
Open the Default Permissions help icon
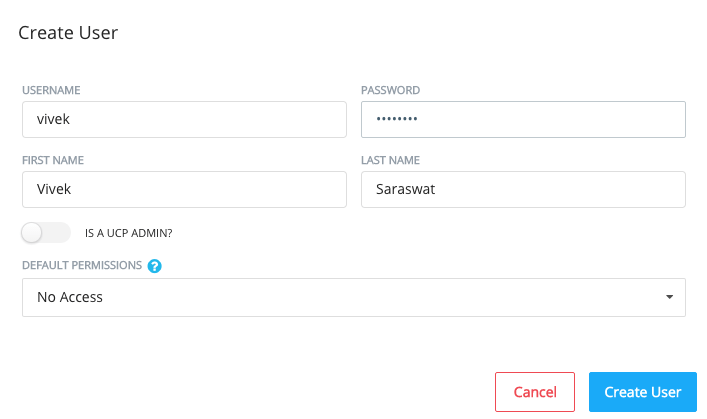click(155, 266)
